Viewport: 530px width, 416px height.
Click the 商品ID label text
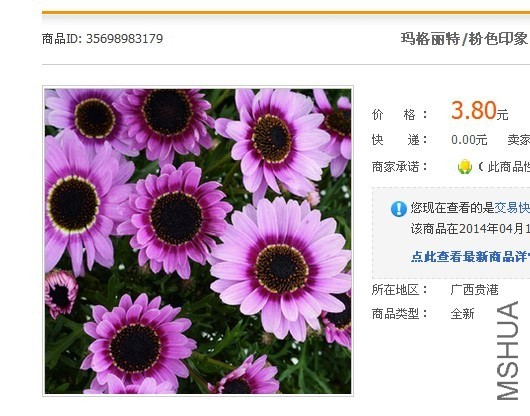pos(62,39)
